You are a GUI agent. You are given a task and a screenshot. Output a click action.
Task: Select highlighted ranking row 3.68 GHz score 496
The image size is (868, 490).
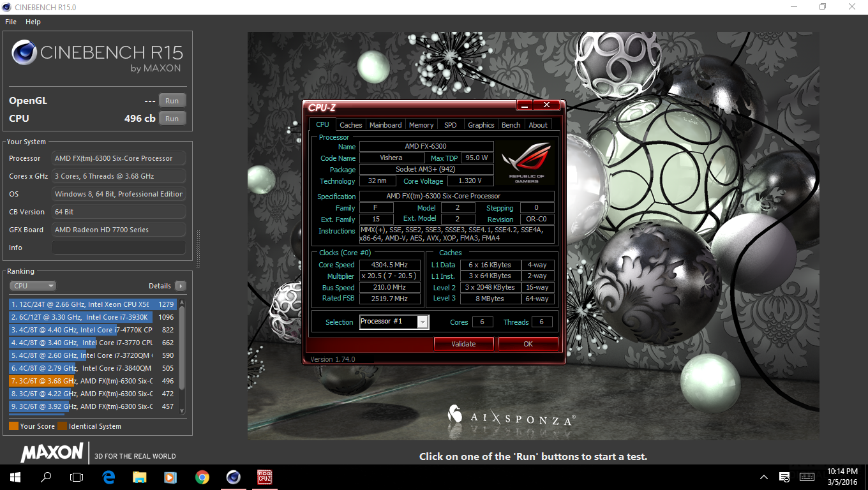(x=93, y=381)
